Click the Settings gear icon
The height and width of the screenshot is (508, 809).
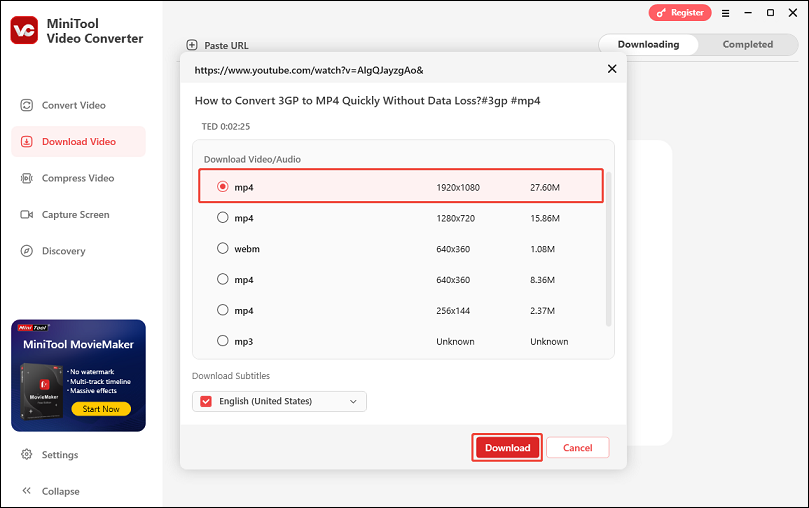[x=26, y=454]
